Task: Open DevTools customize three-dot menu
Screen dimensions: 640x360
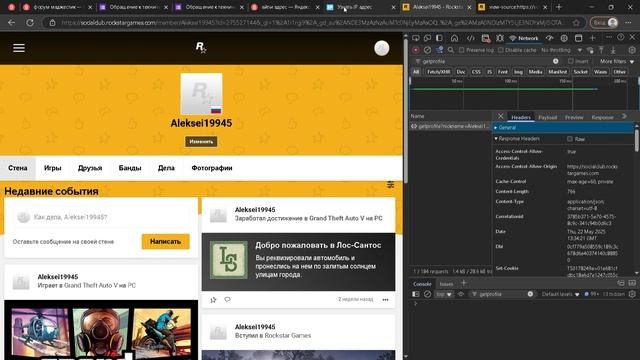Action: 609,38
